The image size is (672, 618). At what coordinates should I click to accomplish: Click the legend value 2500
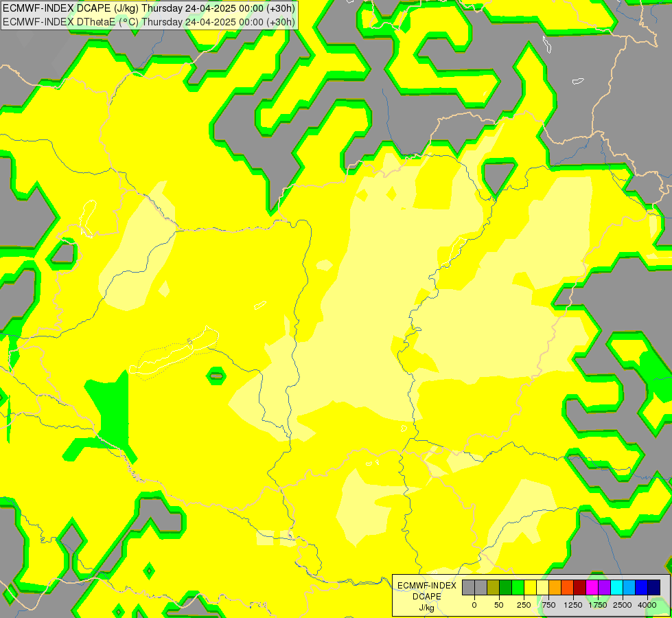623,605
